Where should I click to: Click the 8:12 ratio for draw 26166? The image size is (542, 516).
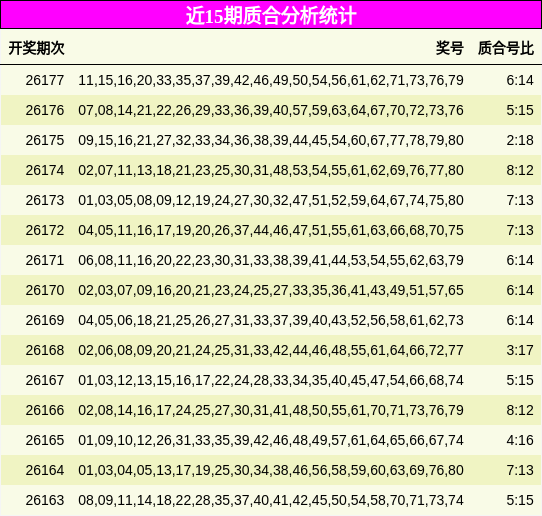tap(520, 410)
